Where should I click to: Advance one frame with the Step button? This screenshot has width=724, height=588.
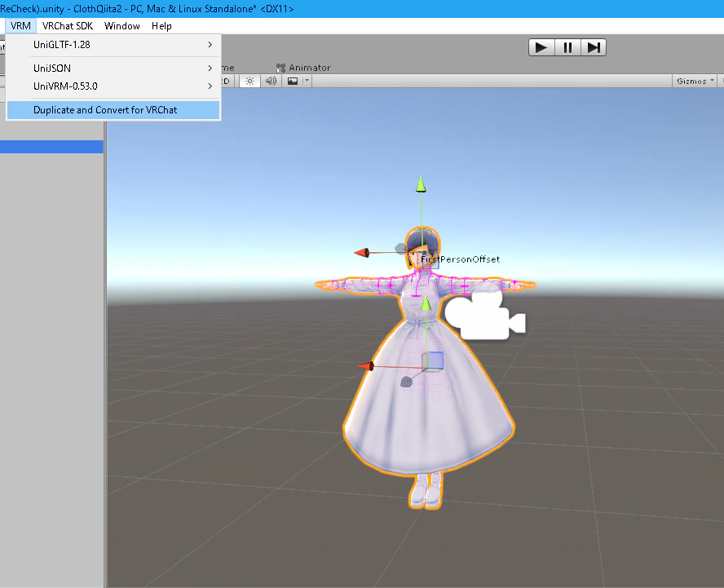594,47
